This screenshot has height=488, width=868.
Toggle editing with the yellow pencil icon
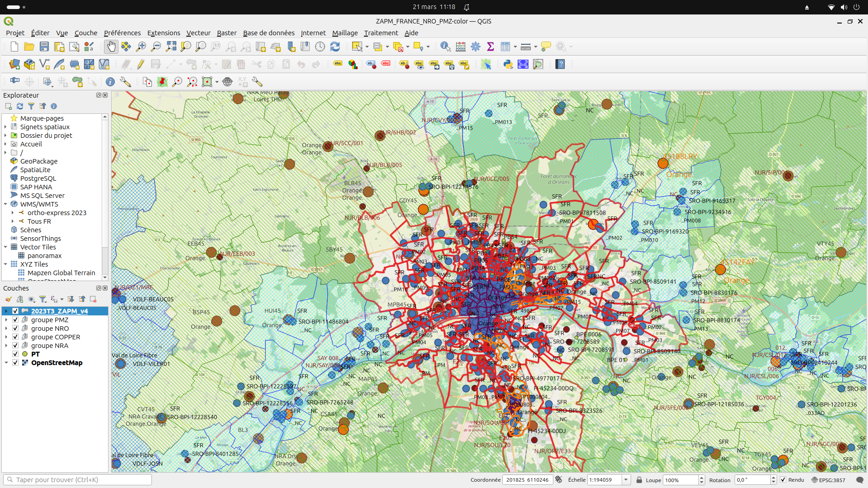point(141,64)
